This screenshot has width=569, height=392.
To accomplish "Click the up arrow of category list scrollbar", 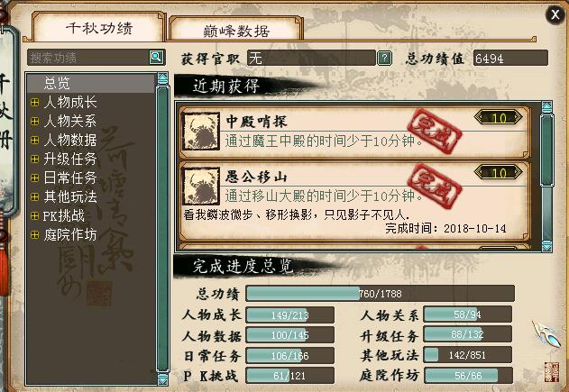I will (x=162, y=78).
